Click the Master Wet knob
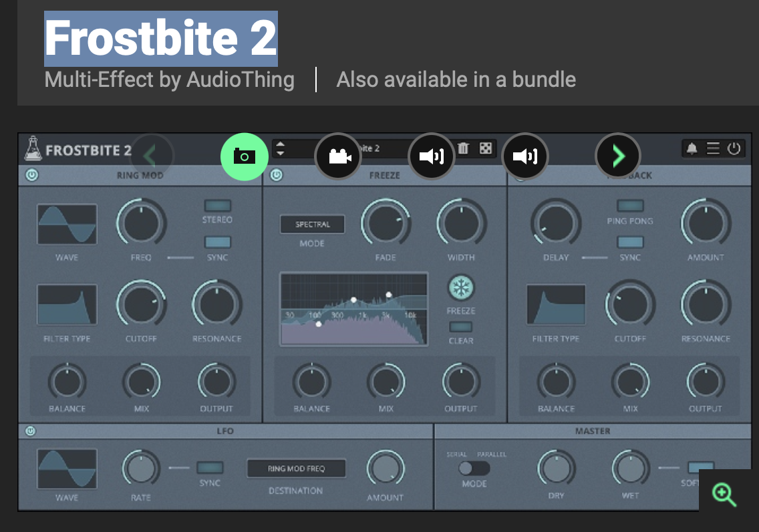Screen dimensions: 759x532 click(x=631, y=469)
